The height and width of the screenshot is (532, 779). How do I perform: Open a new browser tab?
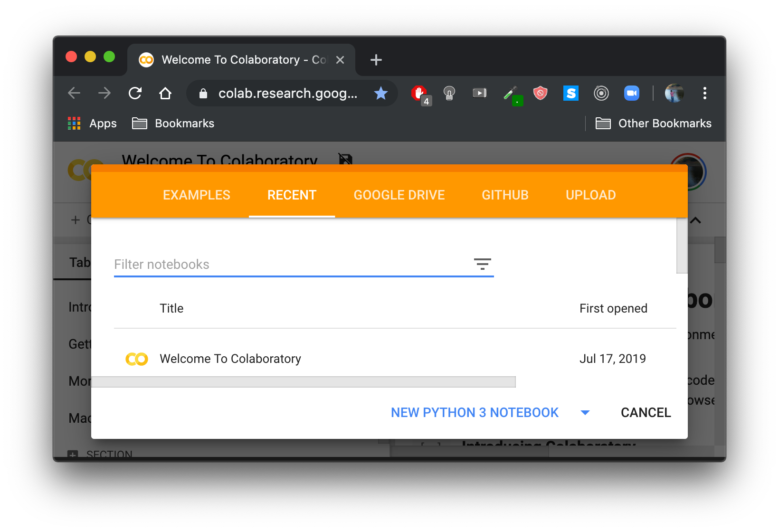coord(376,60)
